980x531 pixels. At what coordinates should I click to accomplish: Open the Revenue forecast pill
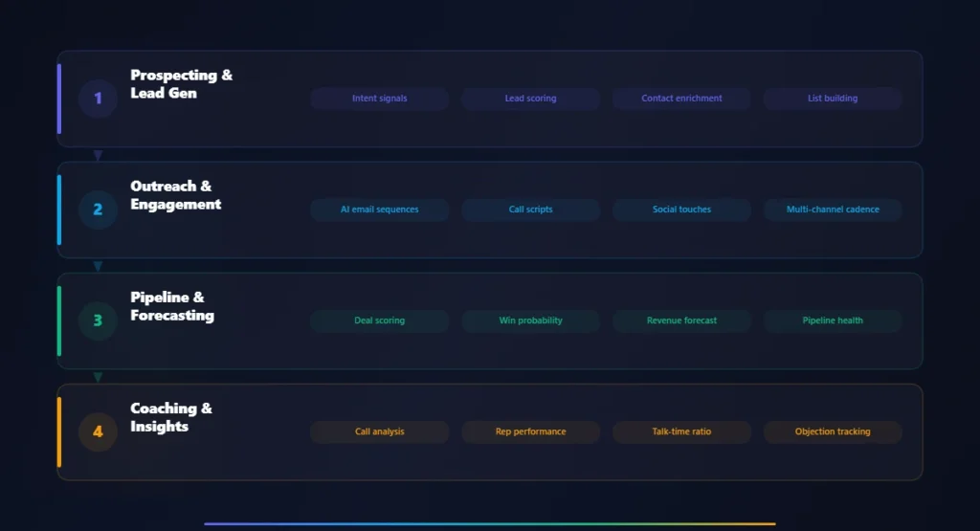point(681,321)
